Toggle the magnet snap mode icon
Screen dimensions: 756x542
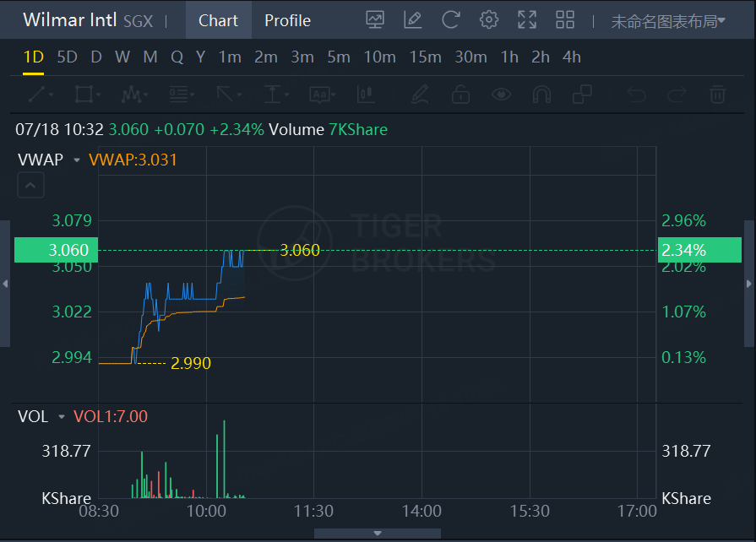pos(541,95)
